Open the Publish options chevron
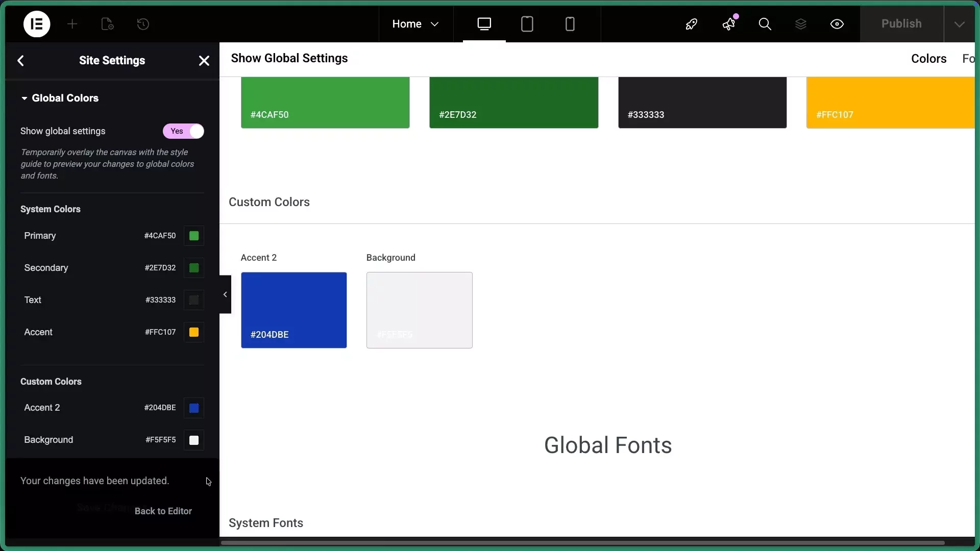The width and height of the screenshot is (980, 551). pyautogui.click(x=960, y=24)
